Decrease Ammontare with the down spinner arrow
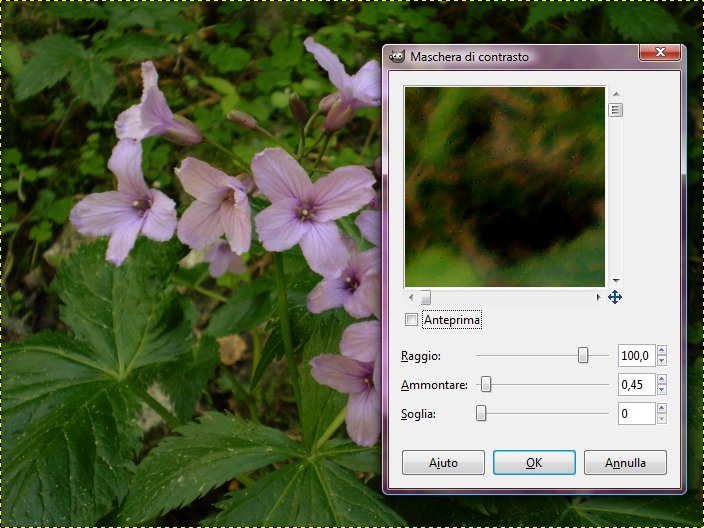Screen dimensions: 704x528 pos(661,390)
